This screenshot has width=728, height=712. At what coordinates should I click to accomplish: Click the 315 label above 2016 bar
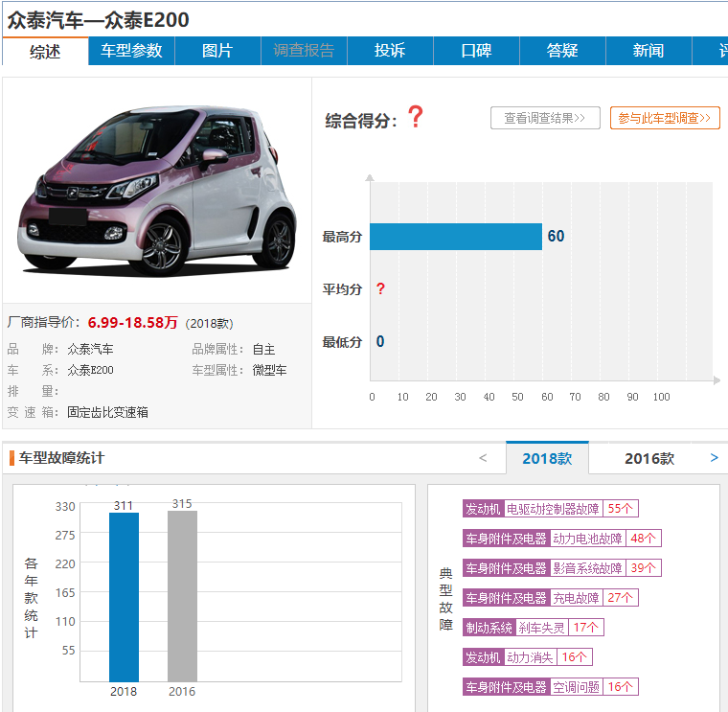[182, 503]
